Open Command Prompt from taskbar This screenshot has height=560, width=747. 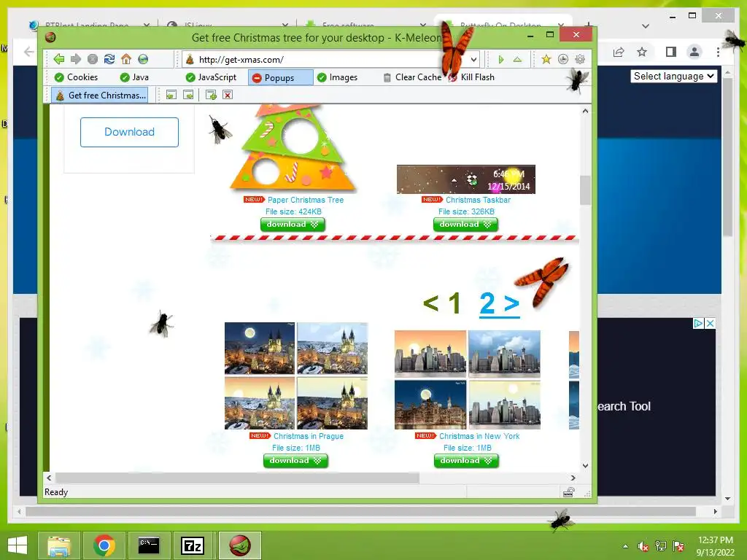(x=149, y=545)
